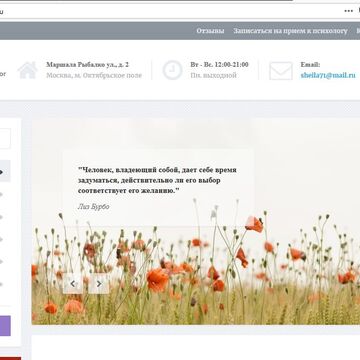Click the sheila71@mail.ru email link

tap(328, 75)
